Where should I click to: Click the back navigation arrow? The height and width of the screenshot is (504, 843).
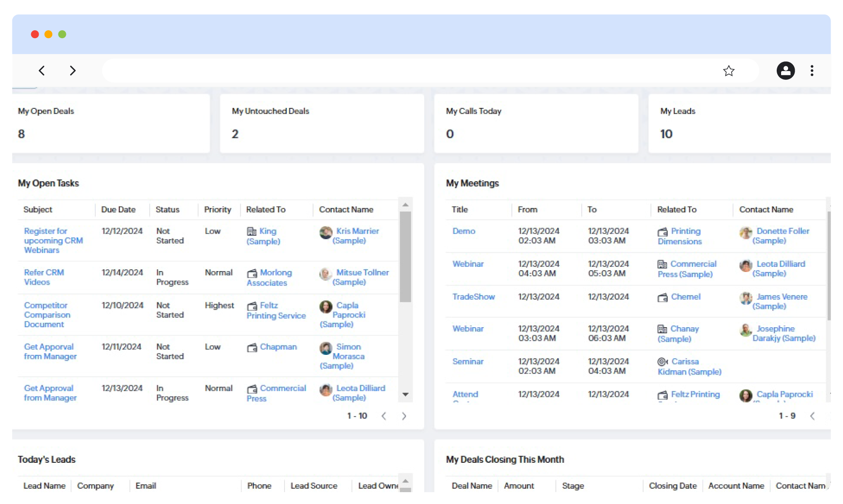pos(42,71)
